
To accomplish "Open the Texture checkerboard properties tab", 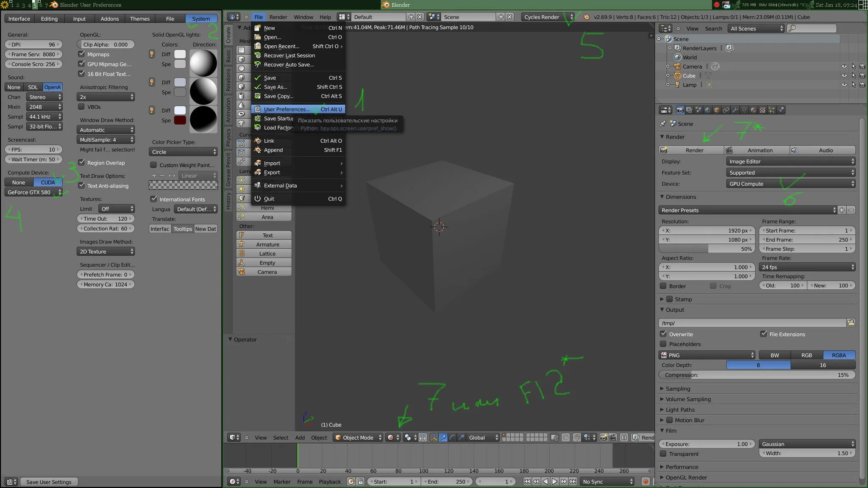I will click(762, 110).
